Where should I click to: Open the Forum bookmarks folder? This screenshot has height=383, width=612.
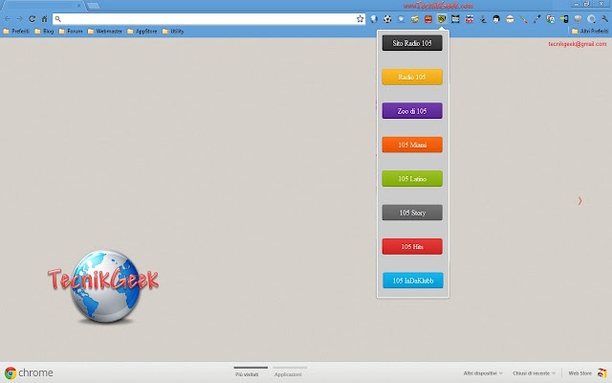[71, 31]
